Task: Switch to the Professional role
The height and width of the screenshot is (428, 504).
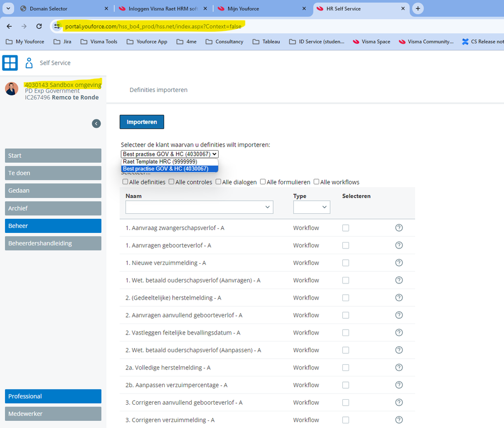Action: click(53, 396)
